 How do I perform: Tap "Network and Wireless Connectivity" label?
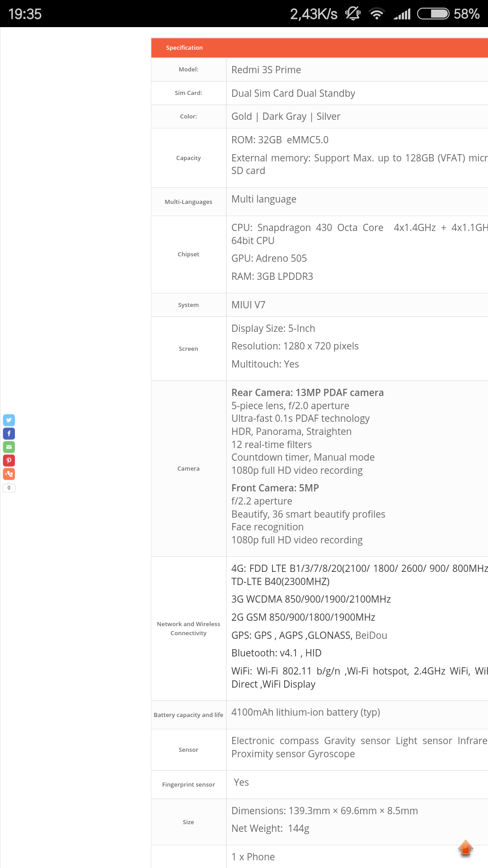(x=188, y=628)
